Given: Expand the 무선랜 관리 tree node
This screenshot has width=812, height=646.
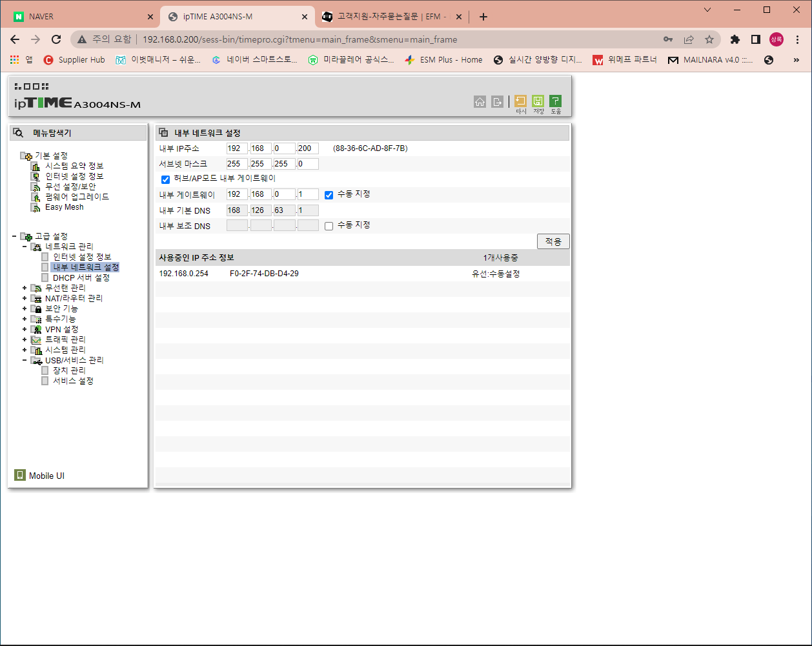Looking at the screenshot, I should [x=25, y=288].
